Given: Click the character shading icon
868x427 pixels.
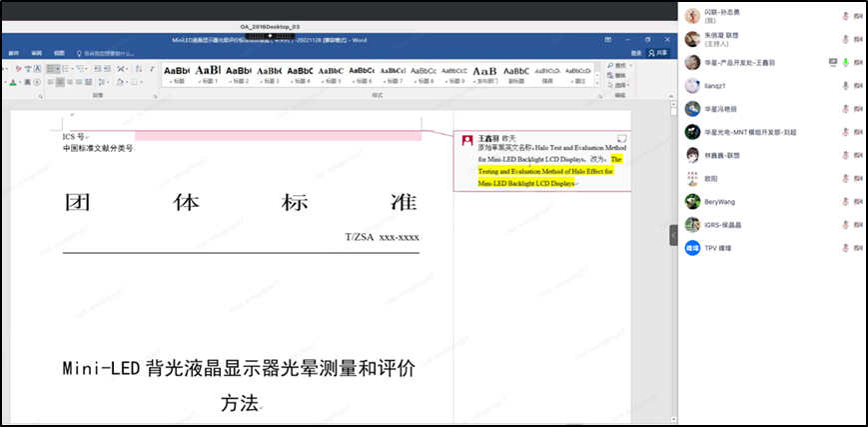Looking at the screenshot, I should 28,82.
